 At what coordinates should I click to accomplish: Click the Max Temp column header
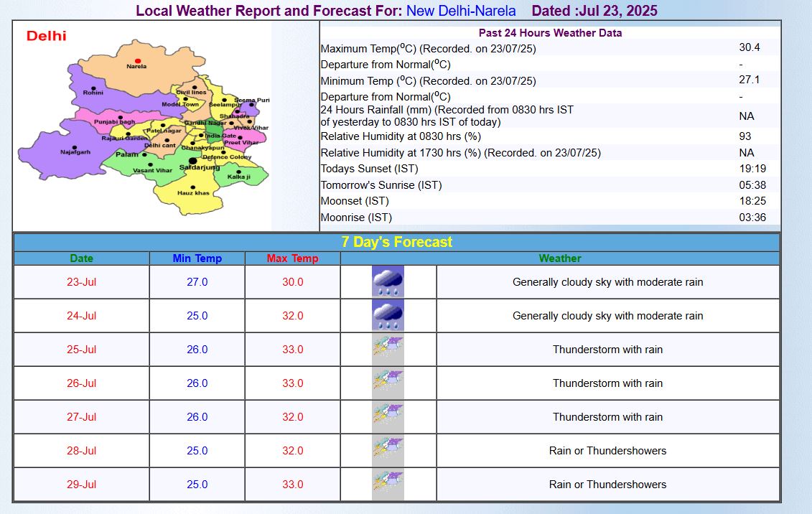[293, 258]
